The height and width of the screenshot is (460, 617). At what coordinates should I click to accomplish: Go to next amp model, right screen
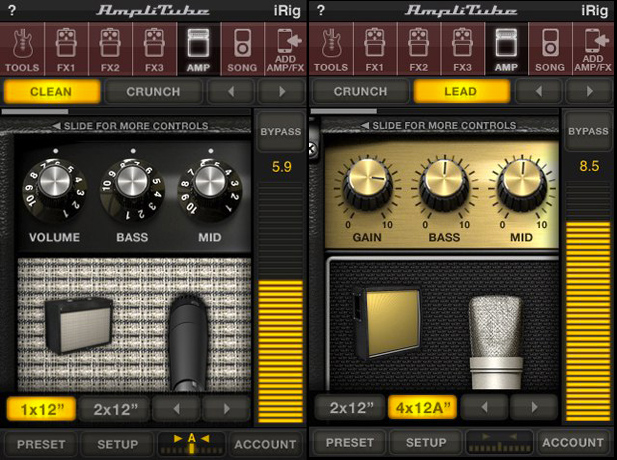tap(589, 91)
